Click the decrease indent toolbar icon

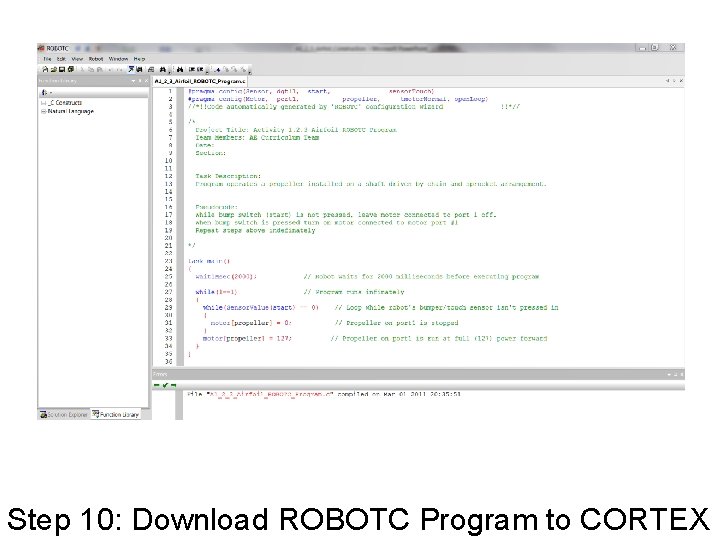(x=200, y=69)
